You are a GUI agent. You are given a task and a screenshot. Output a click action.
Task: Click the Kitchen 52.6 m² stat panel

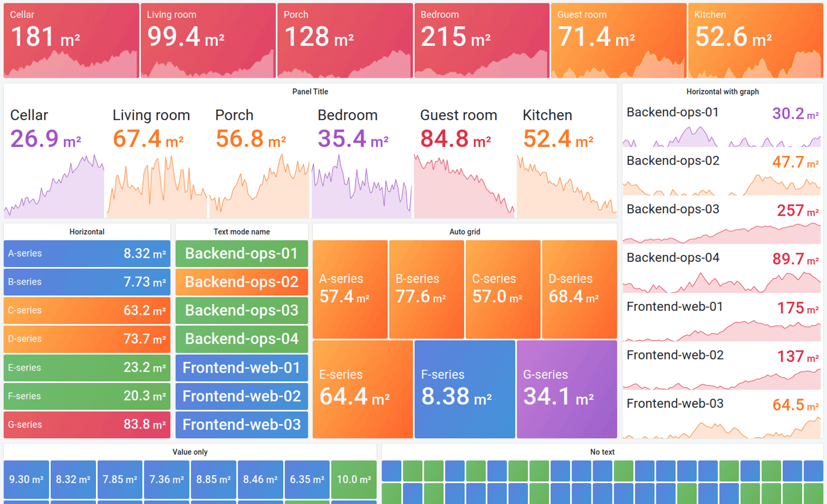755,39
